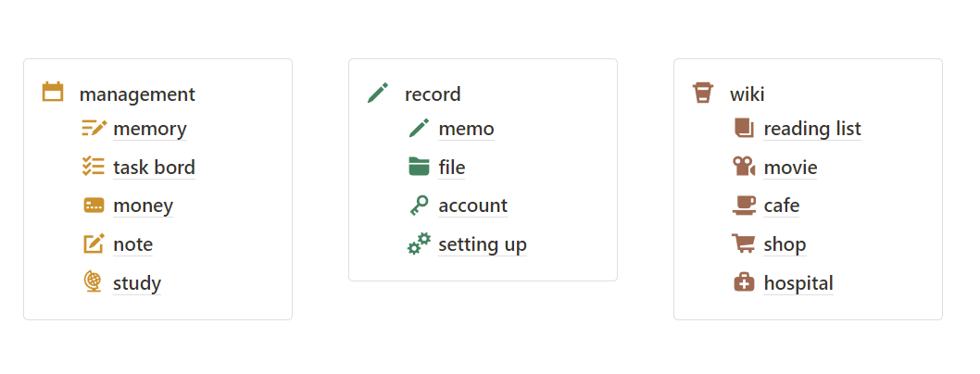Click the globe icon next to study

pyautogui.click(x=94, y=282)
